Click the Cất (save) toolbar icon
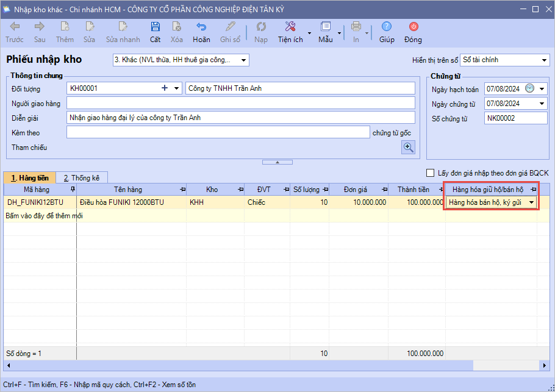The height and width of the screenshot is (392, 555). point(156,27)
